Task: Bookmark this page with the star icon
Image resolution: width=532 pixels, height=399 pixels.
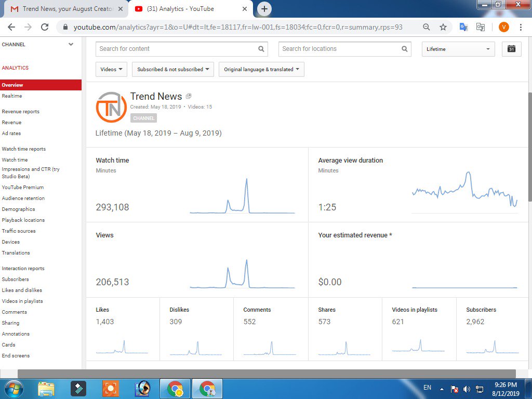Action: [443, 27]
